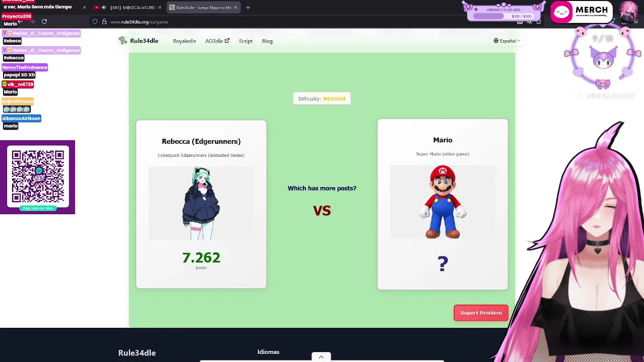Open the browser hamburger menu
This screenshot has width=644, height=362.
(635, 22)
